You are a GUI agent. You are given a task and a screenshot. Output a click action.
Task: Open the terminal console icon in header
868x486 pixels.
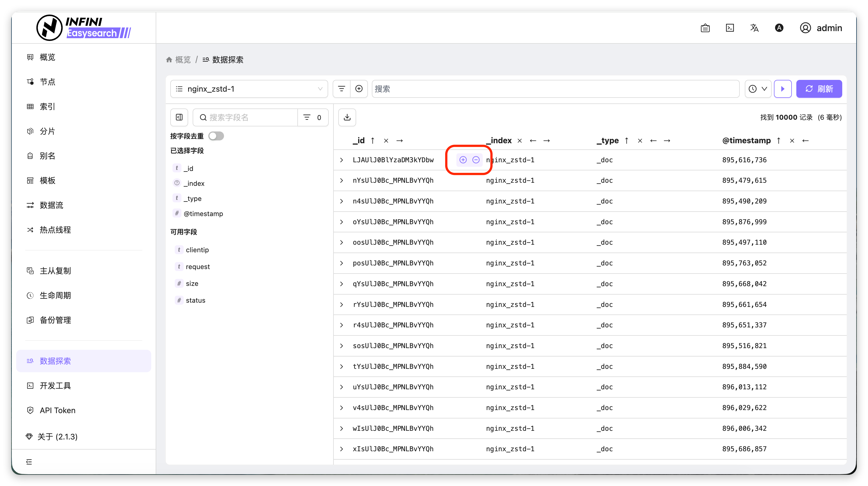pyautogui.click(x=729, y=28)
